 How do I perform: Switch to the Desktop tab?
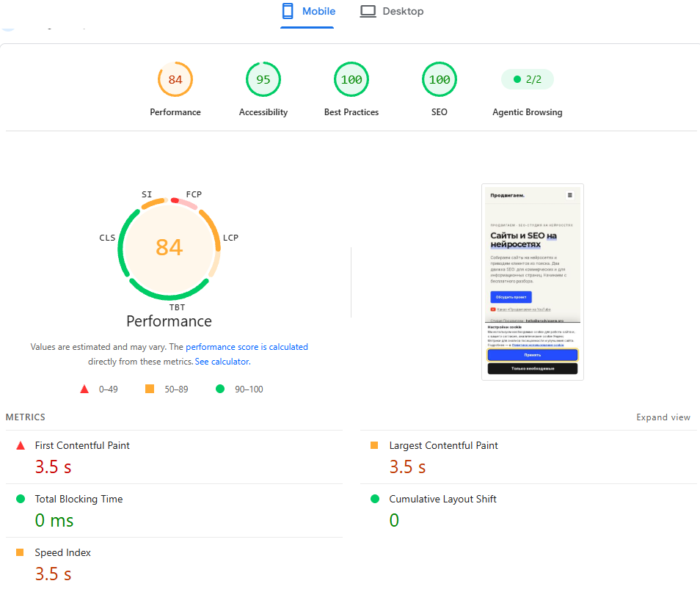392,12
